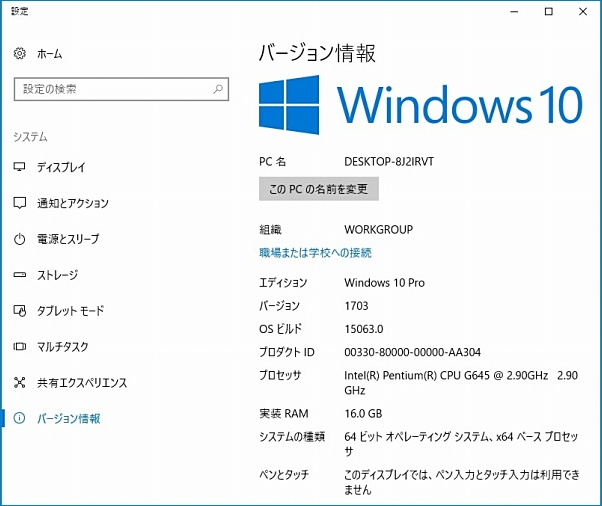Viewport: 602px width, 506px height.
Task: Go to 電源とスリープ page
Action: tap(68, 239)
